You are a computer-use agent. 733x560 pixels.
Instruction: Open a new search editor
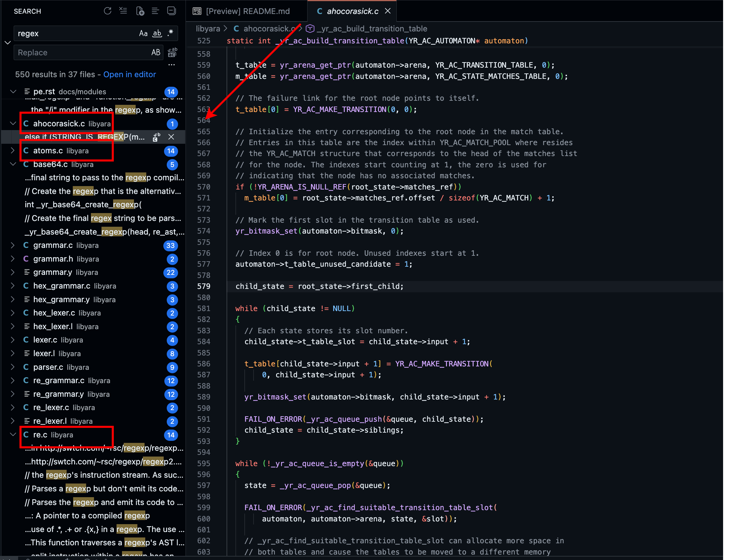[140, 11]
